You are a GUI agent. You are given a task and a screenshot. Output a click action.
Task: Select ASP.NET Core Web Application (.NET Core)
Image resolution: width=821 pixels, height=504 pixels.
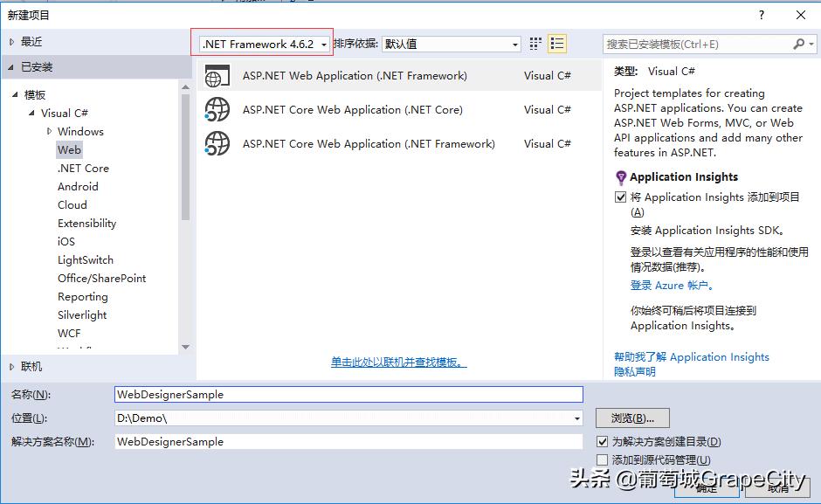pos(399,109)
